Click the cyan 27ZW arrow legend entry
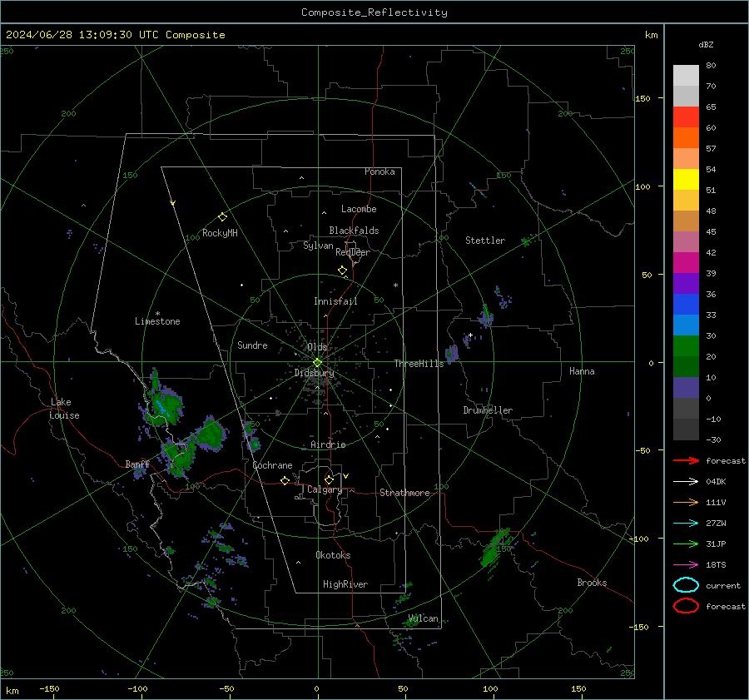 [686, 524]
